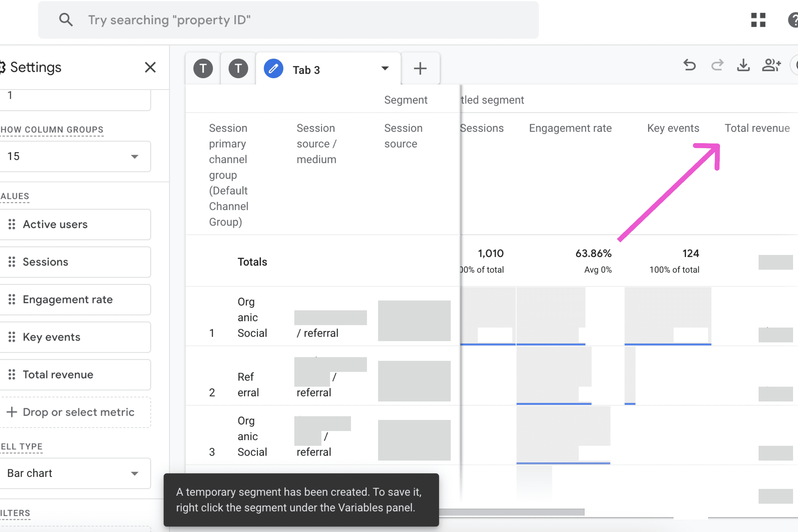Open the Google apps grid icon
This screenshot has height=532, width=798.
(758, 20)
